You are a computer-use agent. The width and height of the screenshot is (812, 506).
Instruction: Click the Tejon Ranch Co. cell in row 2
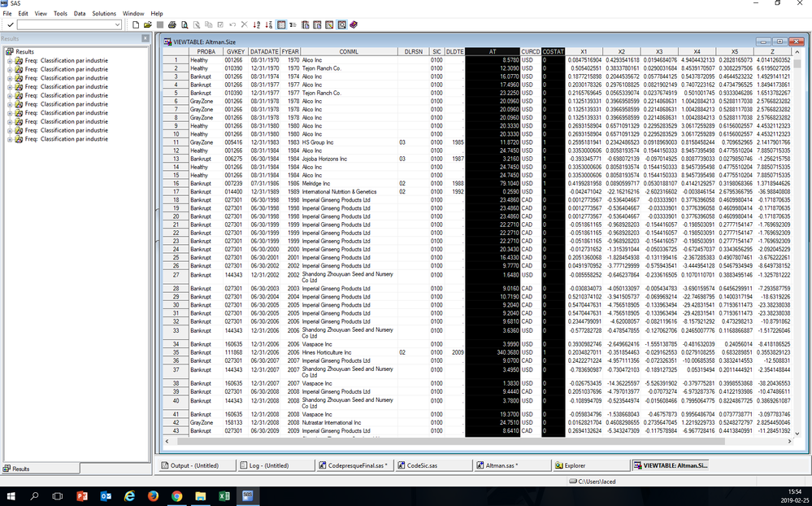(349, 68)
